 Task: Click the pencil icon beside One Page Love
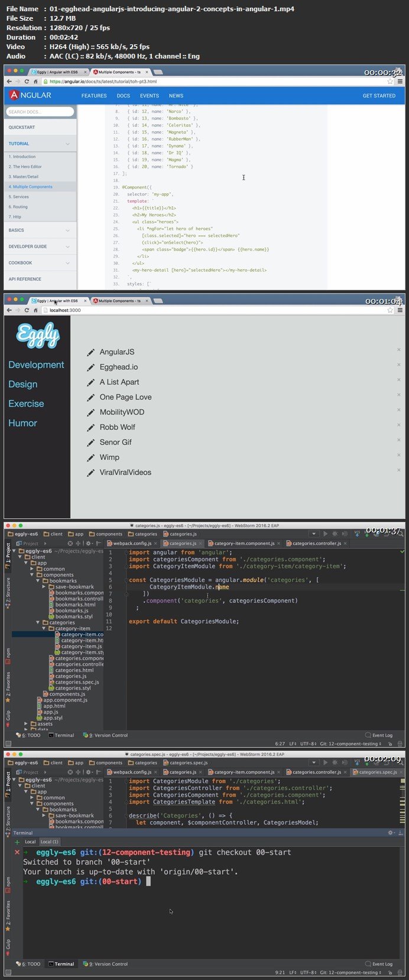(91, 397)
